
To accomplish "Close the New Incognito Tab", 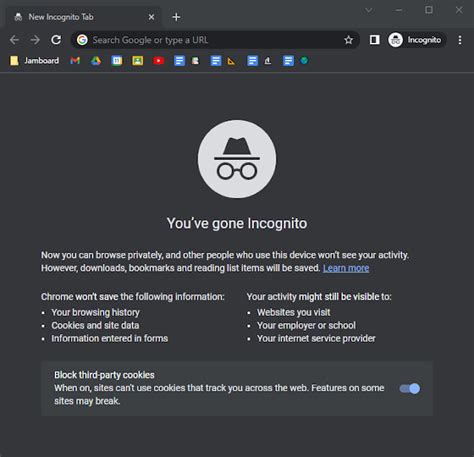I will point(151,17).
